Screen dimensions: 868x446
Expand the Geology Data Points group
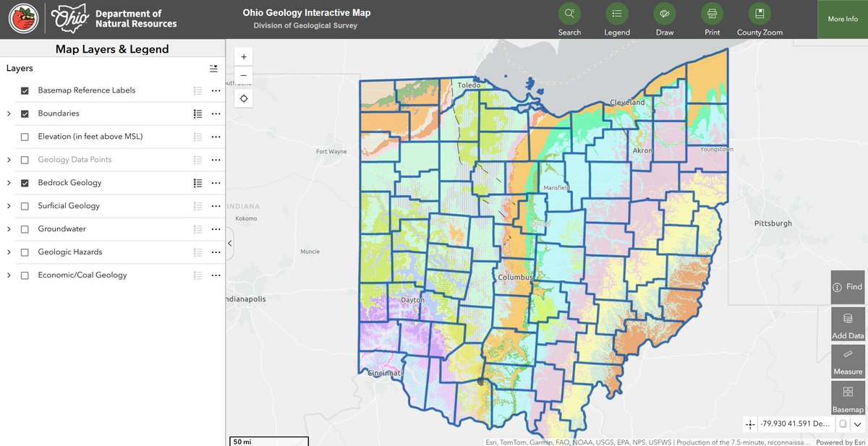(x=9, y=160)
